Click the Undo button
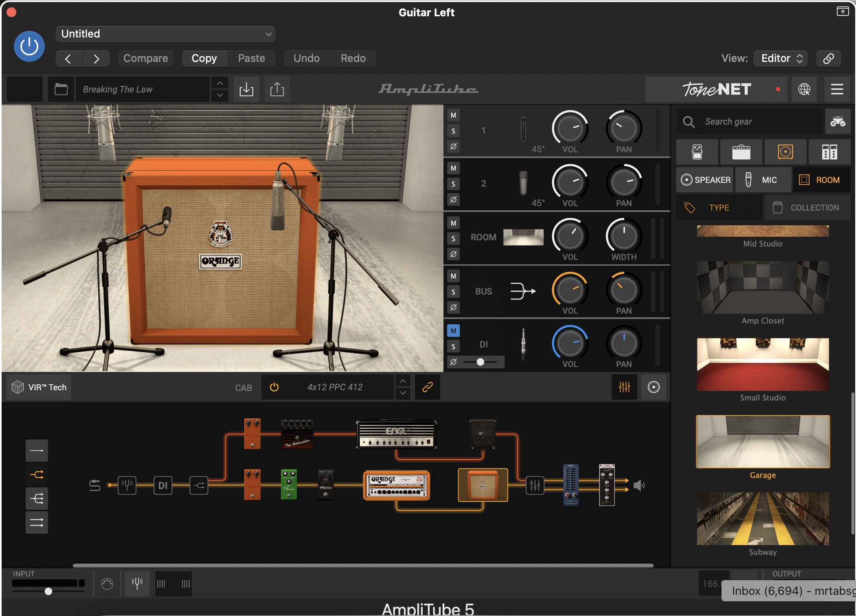 [307, 58]
